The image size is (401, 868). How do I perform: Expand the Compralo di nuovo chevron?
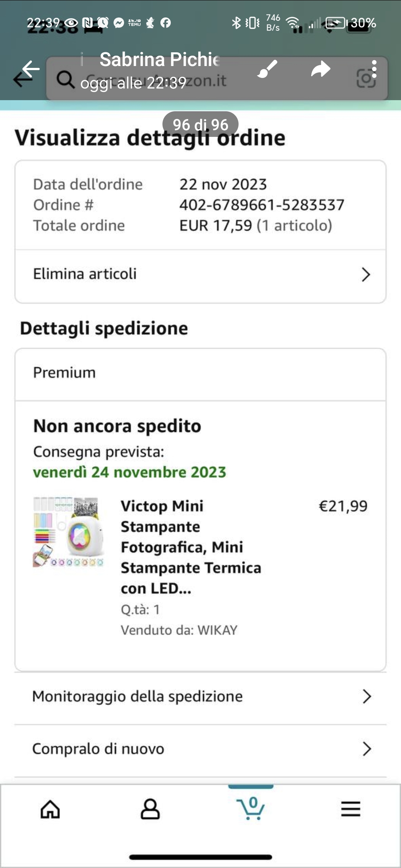(x=366, y=749)
